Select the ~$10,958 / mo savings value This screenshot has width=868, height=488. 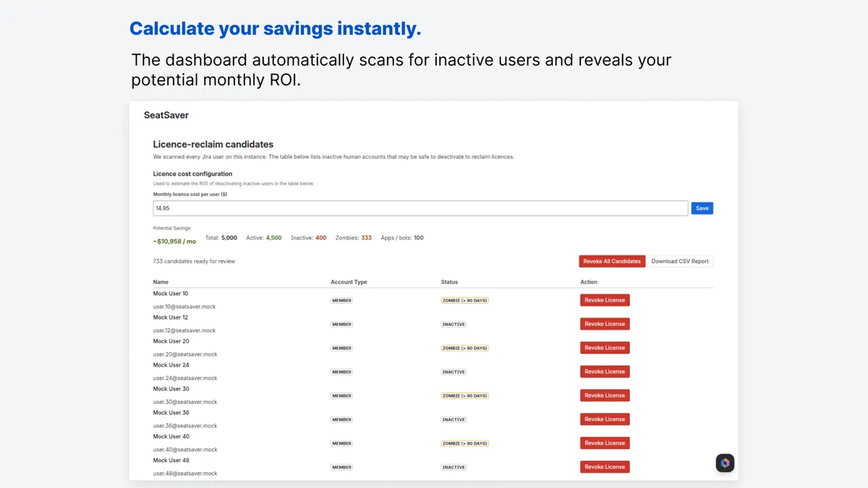pyautogui.click(x=174, y=241)
